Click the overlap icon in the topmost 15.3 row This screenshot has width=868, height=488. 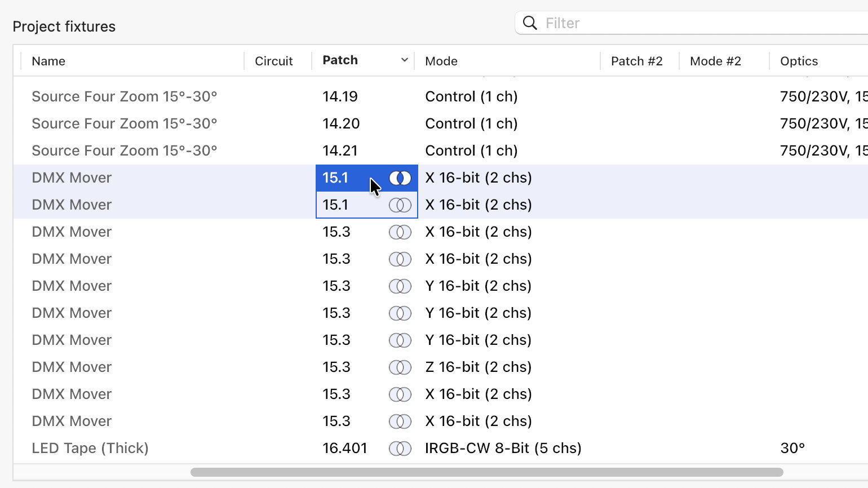click(400, 232)
